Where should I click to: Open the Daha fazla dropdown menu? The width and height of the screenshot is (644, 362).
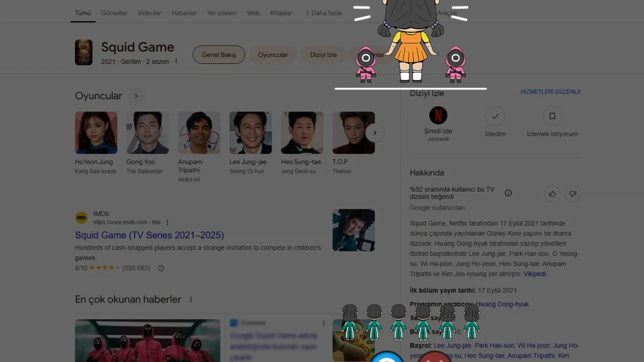coord(323,13)
